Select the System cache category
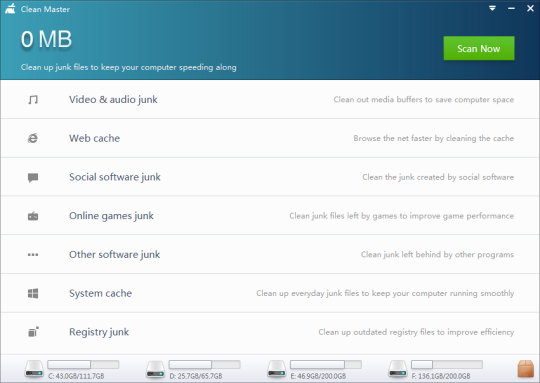This screenshot has height=383, width=540. pyautogui.click(x=270, y=293)
